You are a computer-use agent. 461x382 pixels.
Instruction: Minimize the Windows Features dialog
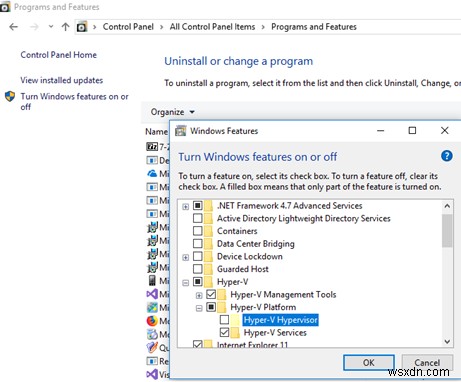click(x=381, y=131)
